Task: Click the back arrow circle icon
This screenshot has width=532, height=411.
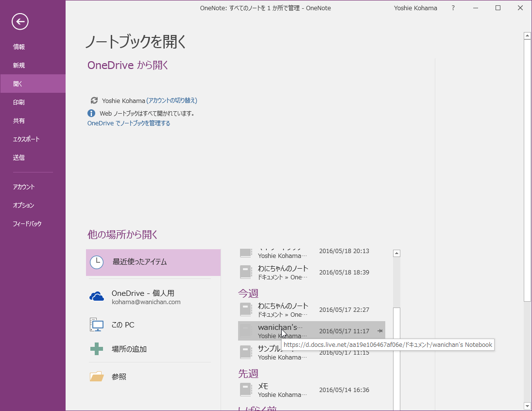Action: pyautogui.click(x=20, y=22)
